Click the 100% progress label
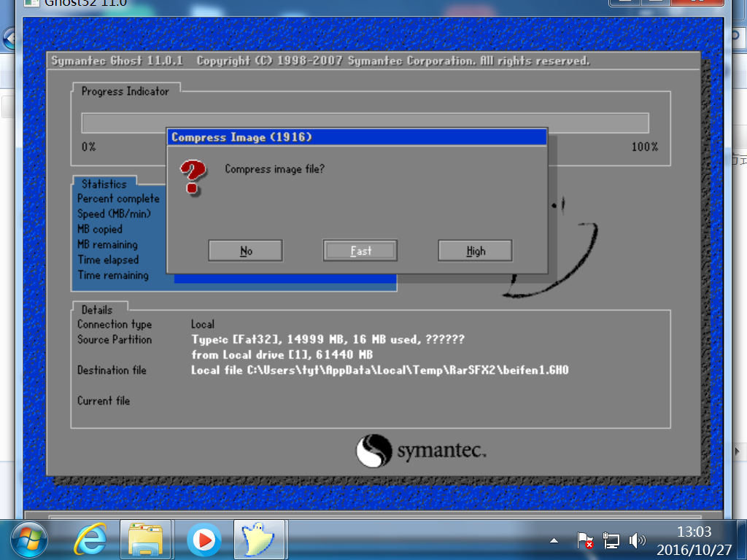 [x=645, y=147]
